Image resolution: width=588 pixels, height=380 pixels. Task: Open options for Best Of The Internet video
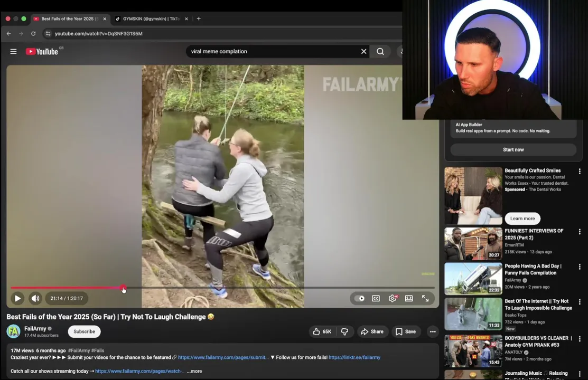tap(580, 302)
